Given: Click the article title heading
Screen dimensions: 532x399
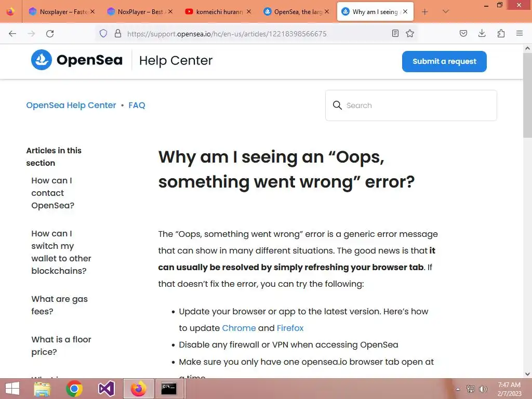Looking at the screenshot, I should coord(286,169).
